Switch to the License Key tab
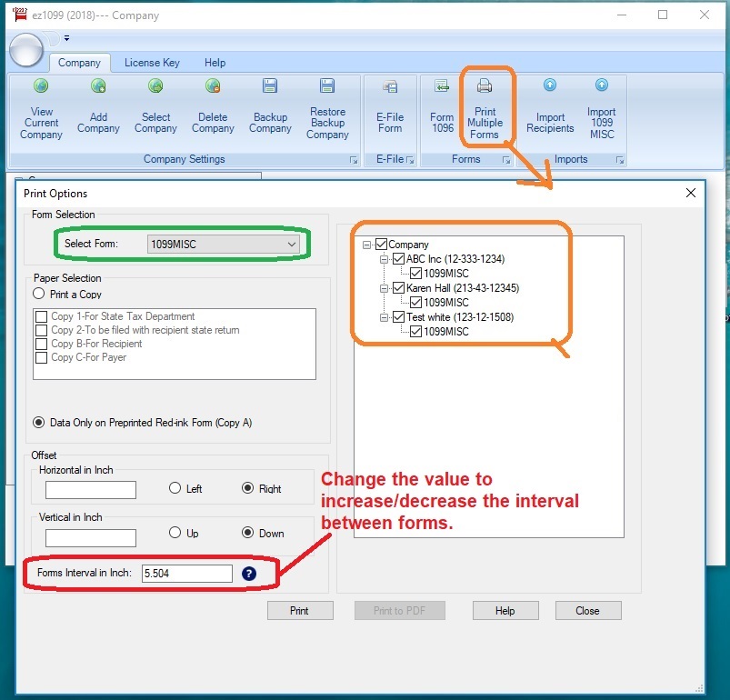The width and height of the screenshot is (730, 700). click(152, 63)
